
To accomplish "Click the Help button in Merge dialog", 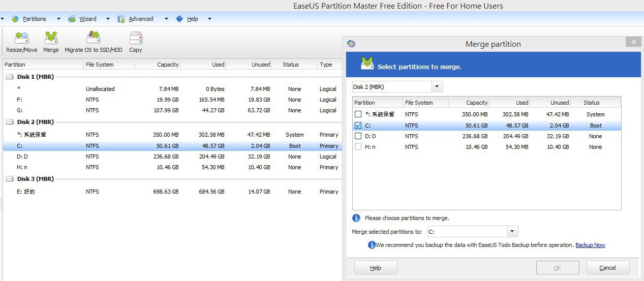I will point(376,268).
